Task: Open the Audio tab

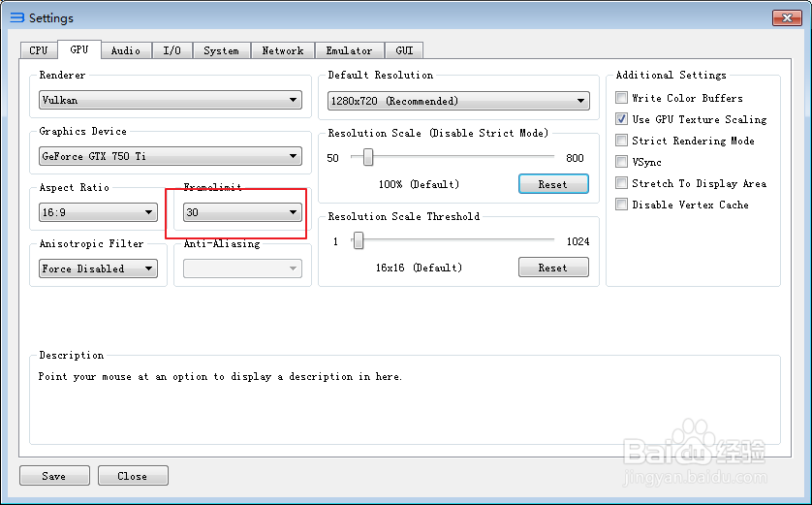Action: (x=126, y=50)
